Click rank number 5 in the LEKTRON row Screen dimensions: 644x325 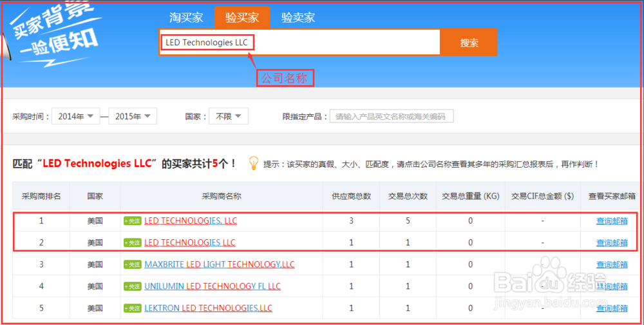click(x=41, y=308)
